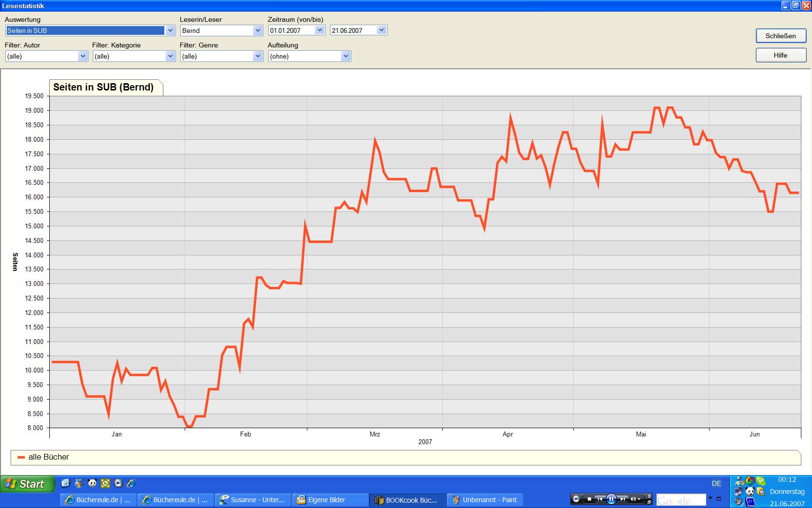This screenshot has width=812, height=508.
Task: Launch Internet Explorer from quick launch
Action: pyautogui.click(x=131, y=483)
